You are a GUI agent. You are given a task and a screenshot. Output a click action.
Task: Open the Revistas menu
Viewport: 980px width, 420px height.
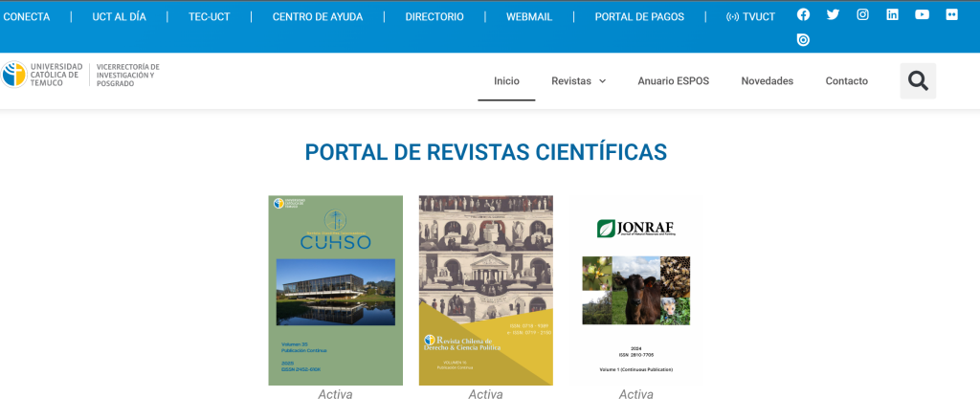[x=579, y=80]
